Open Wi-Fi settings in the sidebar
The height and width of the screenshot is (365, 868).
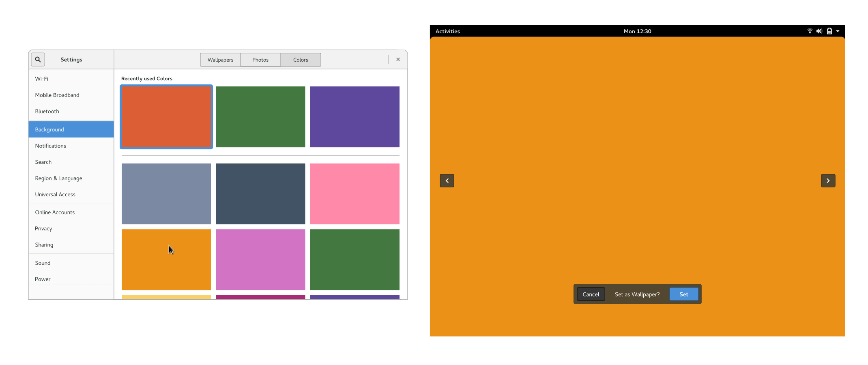click(x=71, y=79)
